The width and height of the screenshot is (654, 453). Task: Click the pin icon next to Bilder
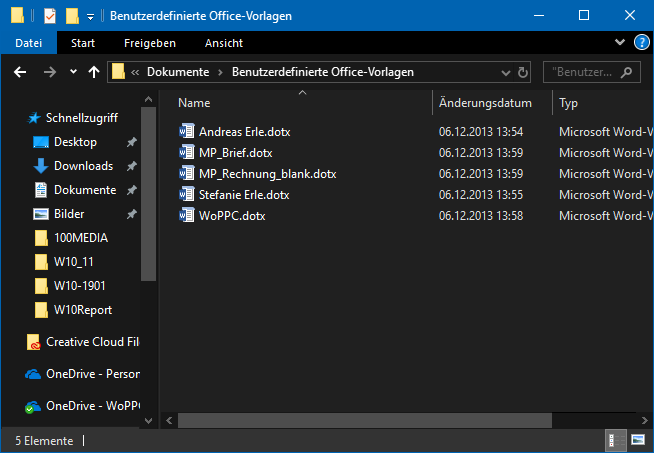click(x=131, y=214)
